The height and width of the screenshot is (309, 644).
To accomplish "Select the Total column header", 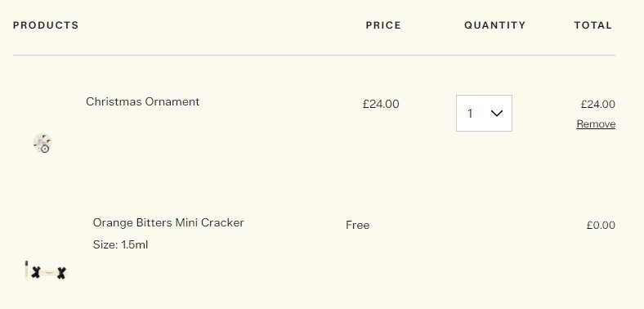I will tap(593, 25).
